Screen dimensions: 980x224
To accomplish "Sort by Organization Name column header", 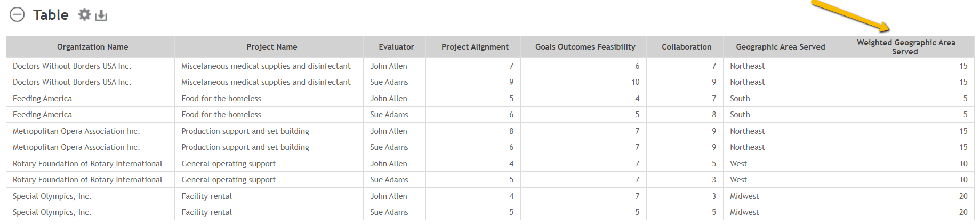I will click(93, 47).
